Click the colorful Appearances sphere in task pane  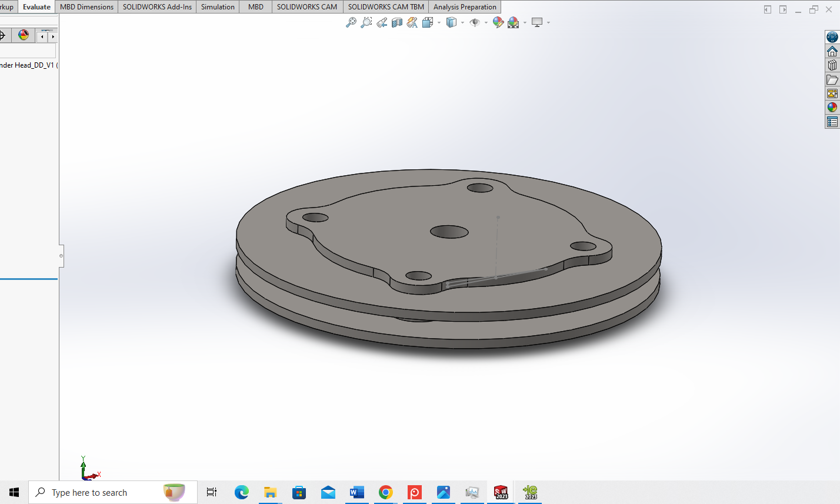[x=832, y=107]
